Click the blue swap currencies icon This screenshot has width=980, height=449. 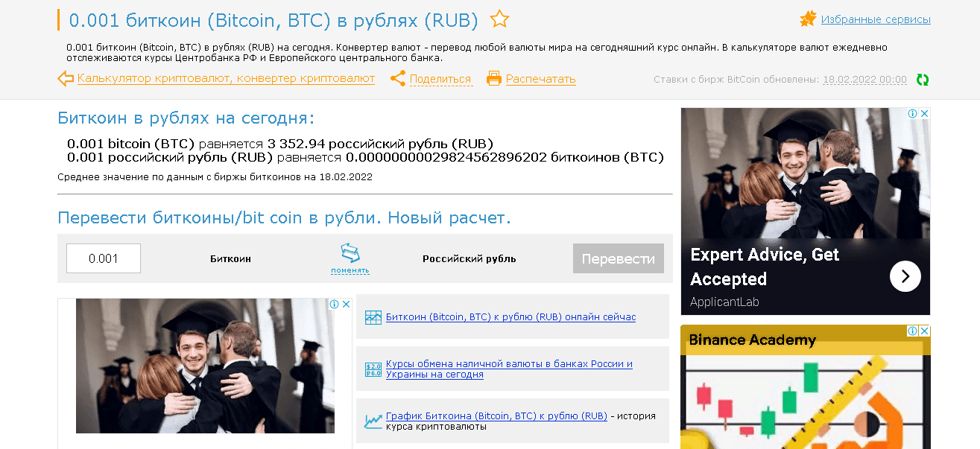(350, 252)
